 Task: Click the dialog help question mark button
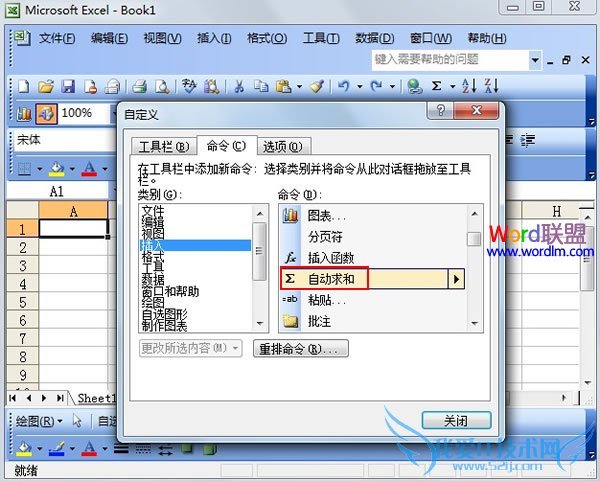[440, 111]
